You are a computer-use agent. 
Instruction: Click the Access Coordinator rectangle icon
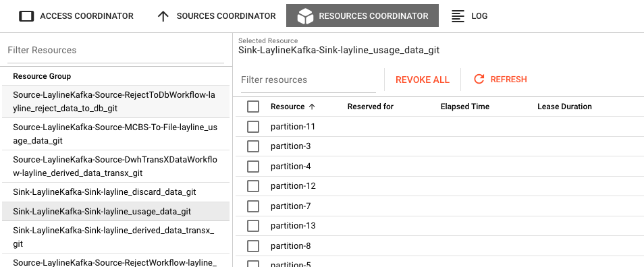(x=27, y=16)
